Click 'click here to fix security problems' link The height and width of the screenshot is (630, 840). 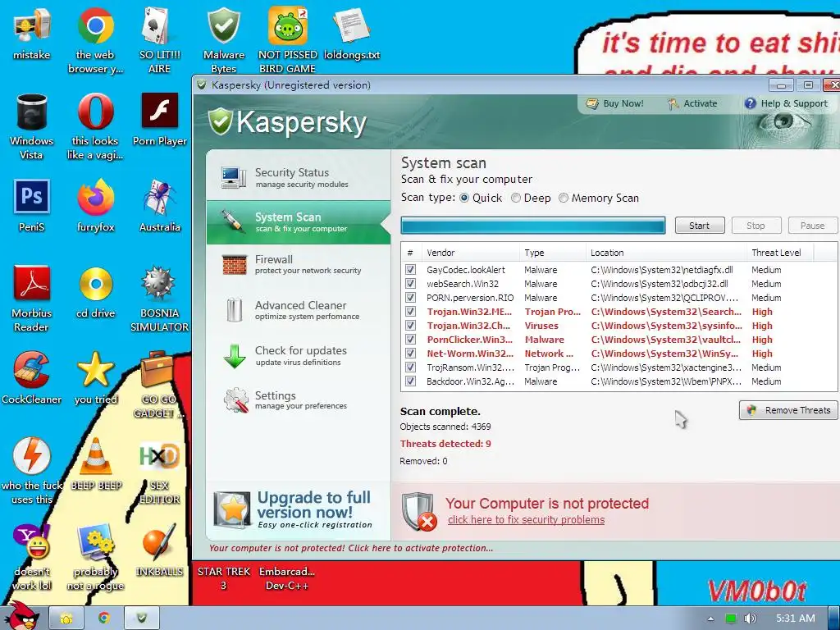click(x=526, y=519)
